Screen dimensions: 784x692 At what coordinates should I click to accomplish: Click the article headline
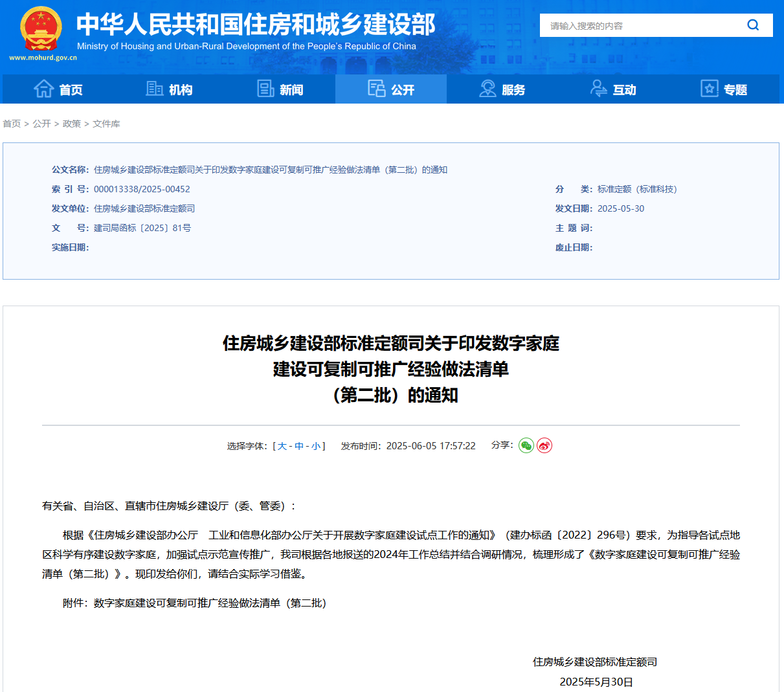click(391, 369)
